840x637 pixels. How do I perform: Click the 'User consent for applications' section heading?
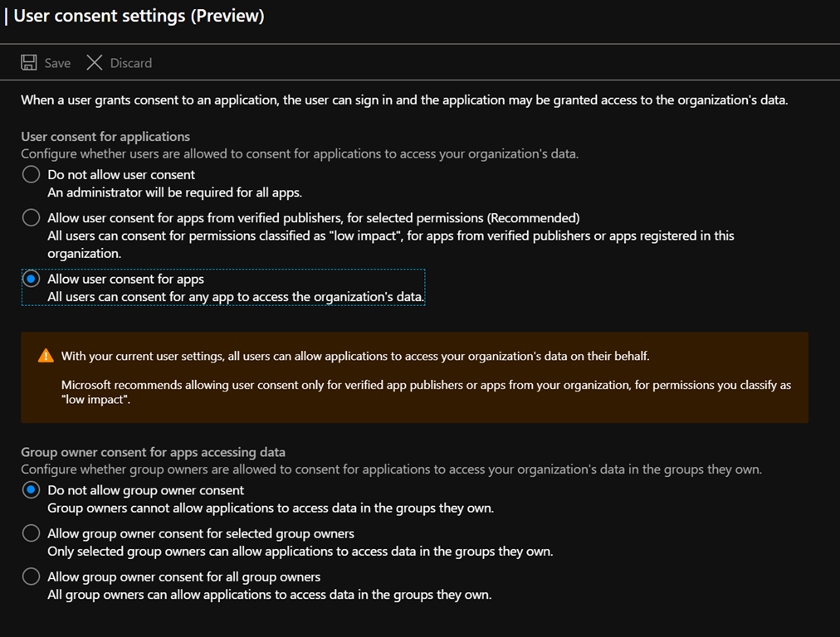pyautogui.click(x=105, y=136)
